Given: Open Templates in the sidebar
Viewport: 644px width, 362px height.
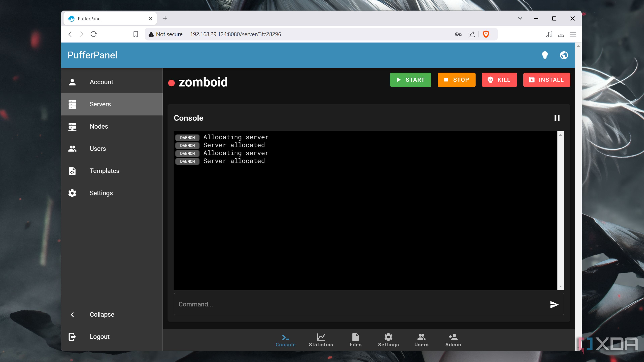Looking at the screenshot, I should click(104, 171).
